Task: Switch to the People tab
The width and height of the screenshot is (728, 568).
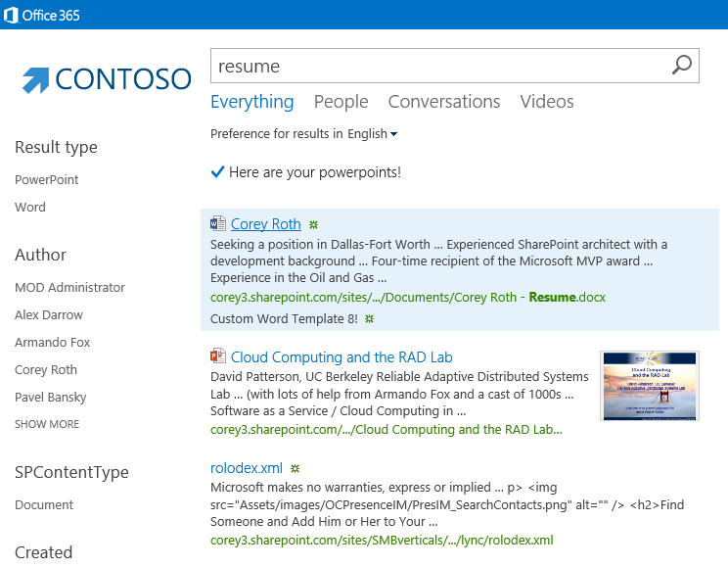Action: click(341, 102)
